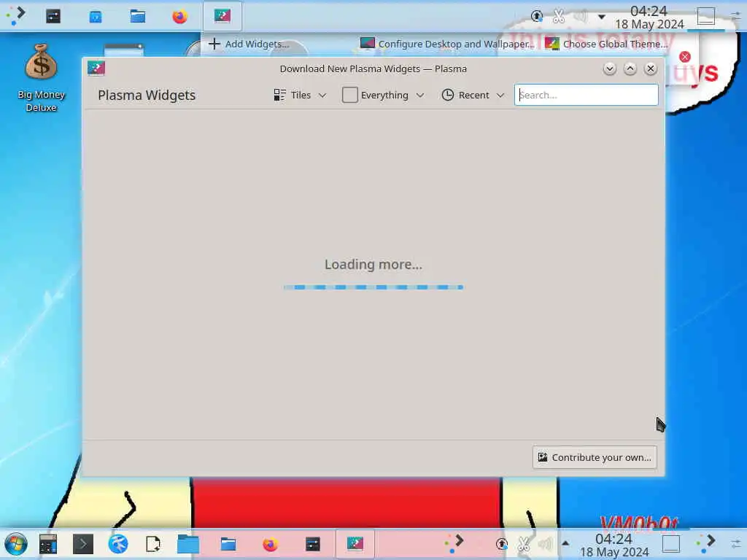Launch Firefox from the bottom taskbar
Screen dimensions: 747x560
(x=270, y=544)
